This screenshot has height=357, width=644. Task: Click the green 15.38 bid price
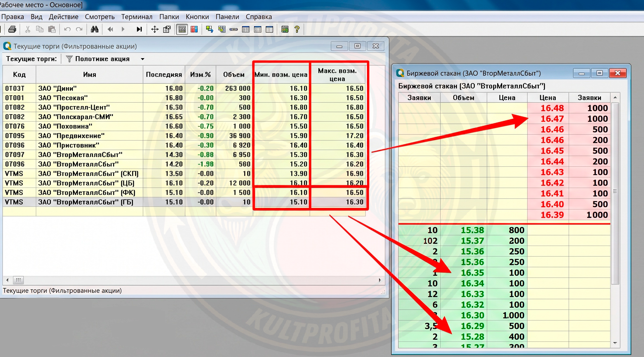point(472,230)
